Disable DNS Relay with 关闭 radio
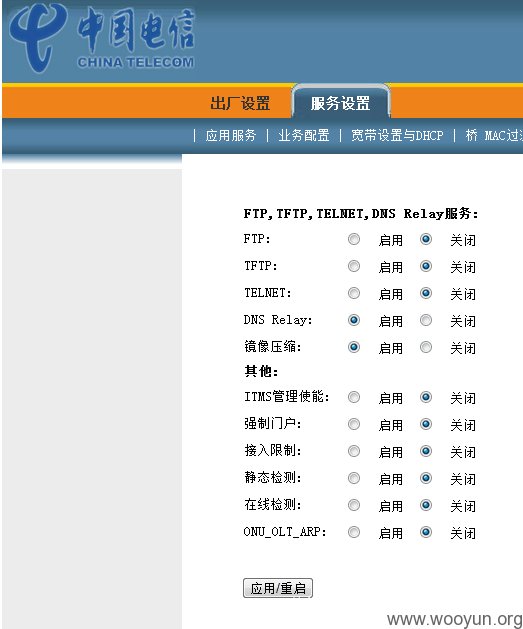This screenshot has height=629, width=523. (426, 320)
